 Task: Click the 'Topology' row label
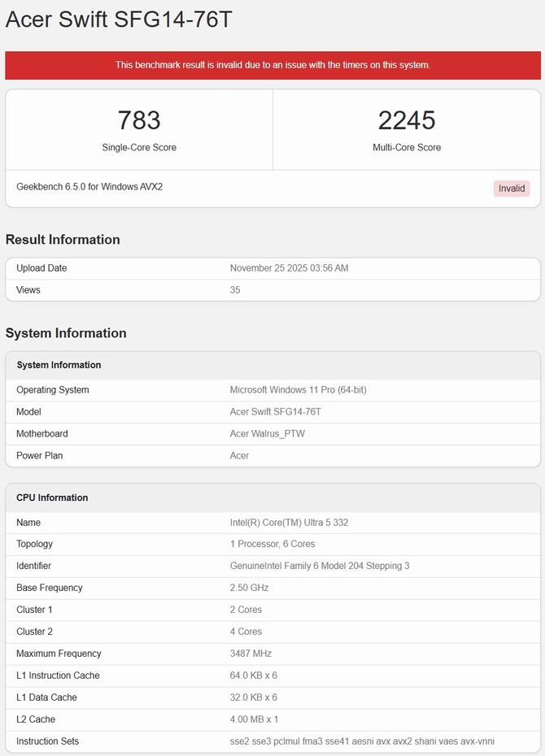coord(34,544)
